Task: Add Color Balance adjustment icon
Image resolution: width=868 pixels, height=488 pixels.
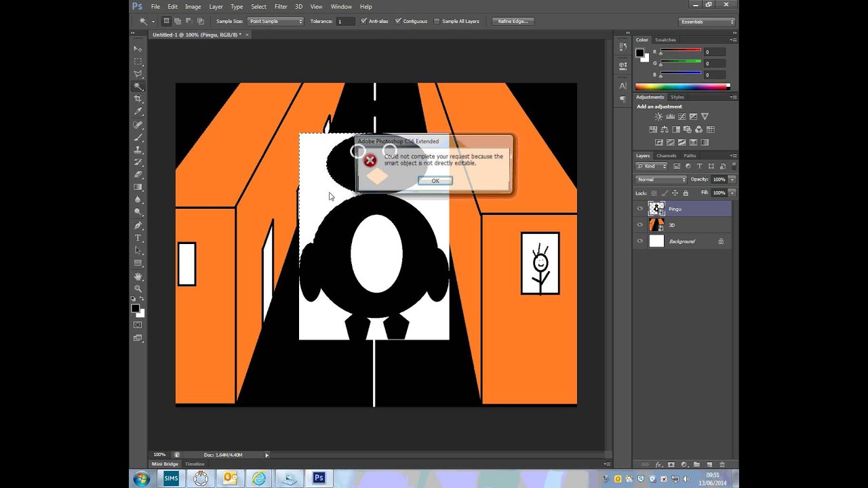Action: [665, 129]
